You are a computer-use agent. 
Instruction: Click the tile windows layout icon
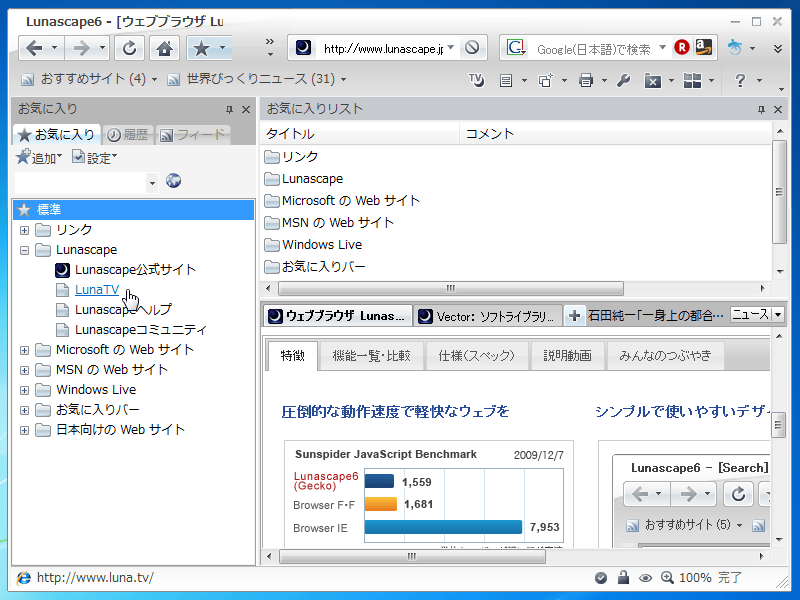pos(692,80)
